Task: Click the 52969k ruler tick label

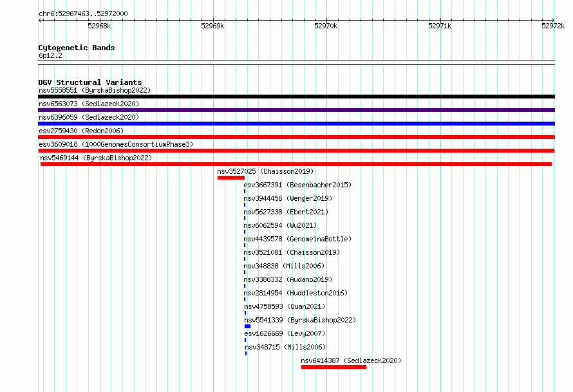Action: [212, 26]
